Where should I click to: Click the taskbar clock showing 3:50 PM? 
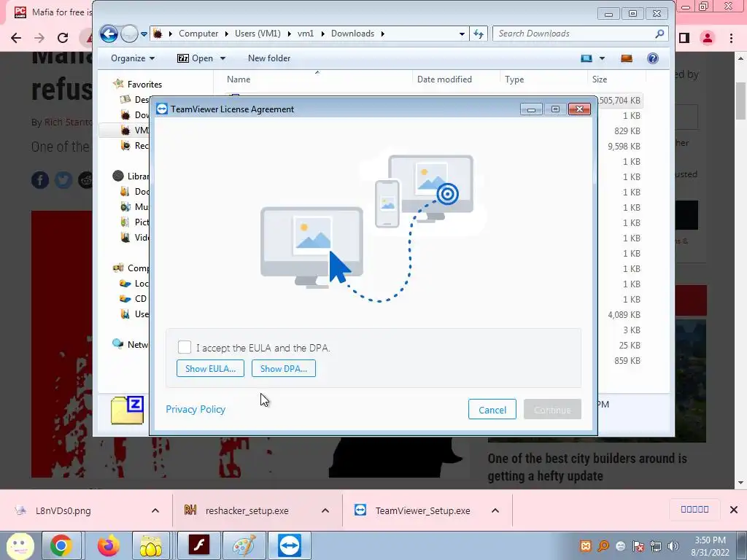coord(710,546)
